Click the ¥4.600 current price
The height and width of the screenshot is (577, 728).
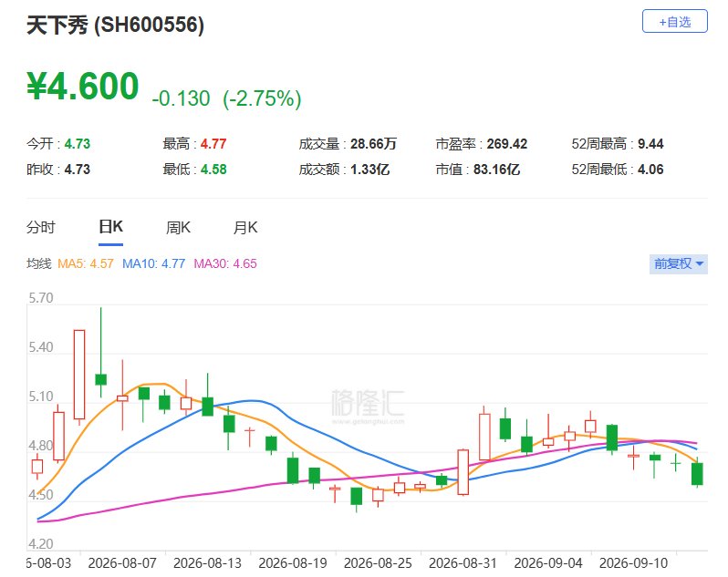pyautogui.click(x=83, y=86)
